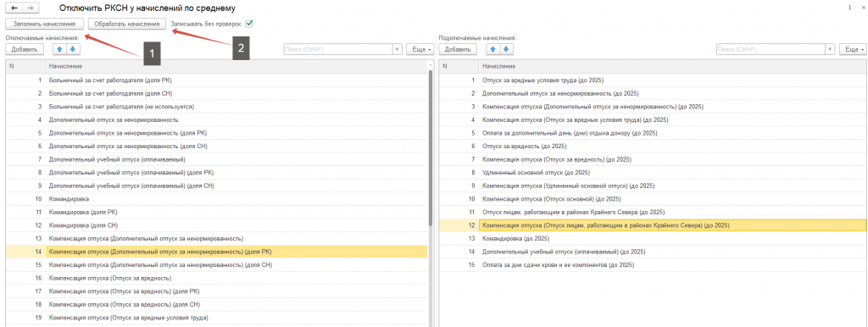Select Дополнительный отпуск за ненормированность (доля СН)
This screenshot has width=868, height=327.
point(217,147)
